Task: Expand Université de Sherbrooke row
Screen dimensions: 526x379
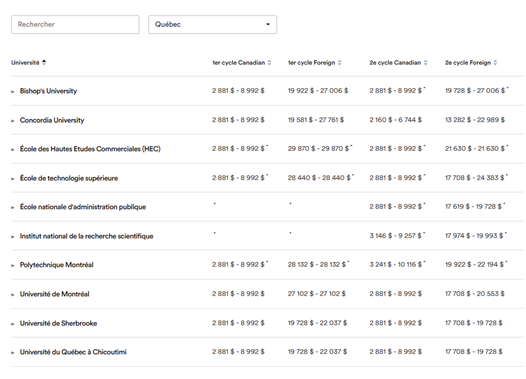Action: [x=13, y=324]
